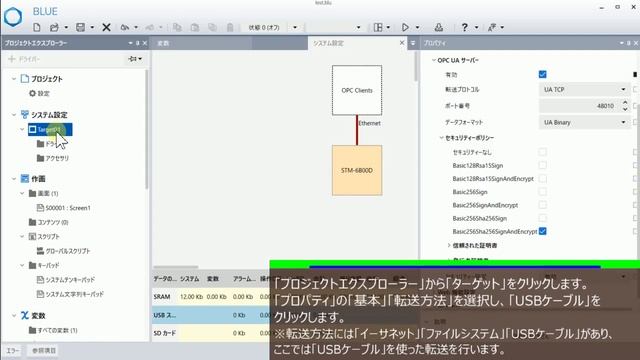
Task: Collapse the プロジェクト tree node
Action: (13, 78)
